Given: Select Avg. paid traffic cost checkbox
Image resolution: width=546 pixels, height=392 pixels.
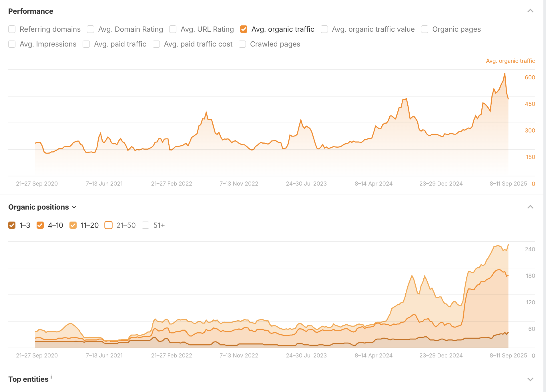Looking at the screenshot, I should pos(156,44).
